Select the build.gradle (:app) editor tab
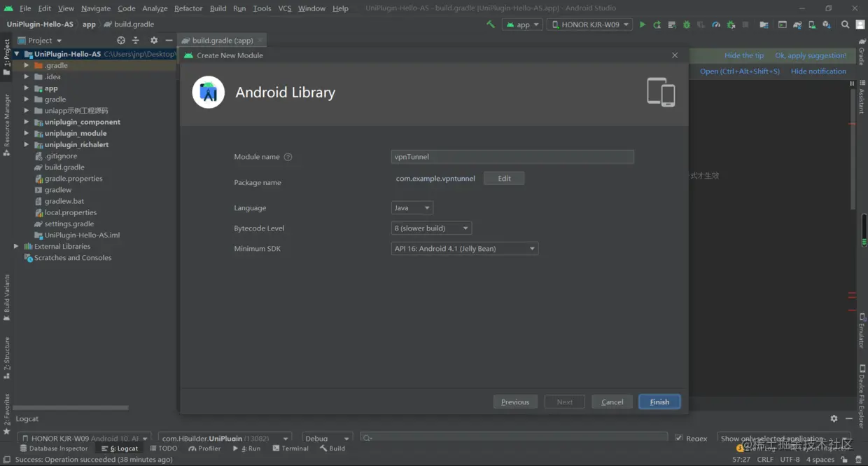Image resolution: width=868 pixels, height=466 pixels. point(221,41)
